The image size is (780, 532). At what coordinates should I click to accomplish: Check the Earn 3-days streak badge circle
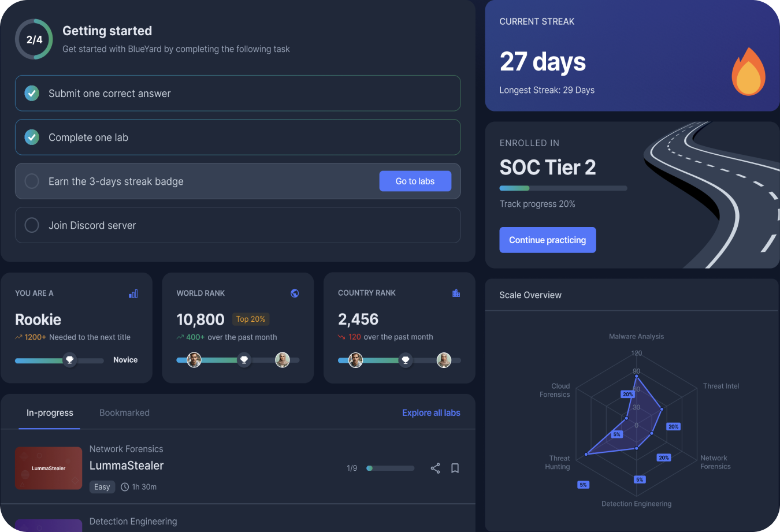pyautogui.click(x=32, y=181)
